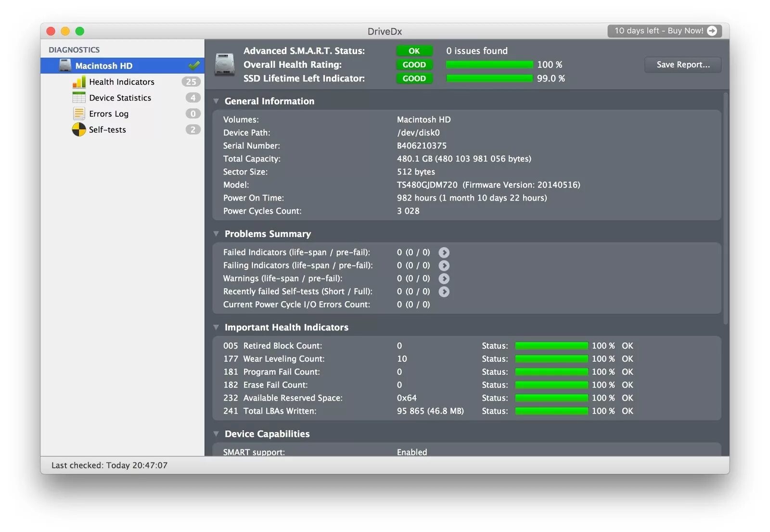The width and height of the screenshot is (770, 532).
Task: Click the green full-screen window button
Action: click(80, 31)
